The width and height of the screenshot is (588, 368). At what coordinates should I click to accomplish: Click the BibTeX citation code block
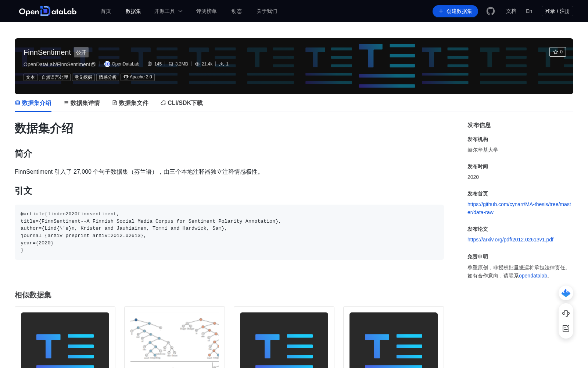point(229,232)
